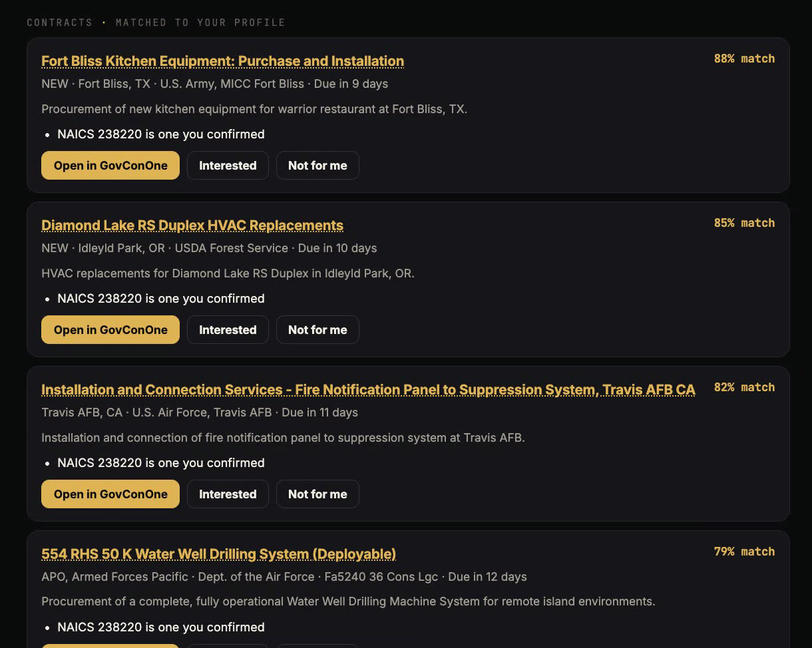The height and width of the screenshot is (648, 812).
Task: Select the Fort Bliss due in 9 days line
Action: tap(214, 84)
